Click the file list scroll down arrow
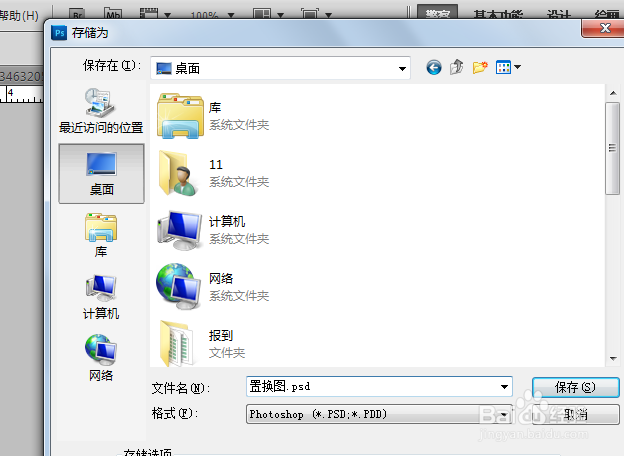624x456 pixels. pyautogui.click(x=613, y=359)
